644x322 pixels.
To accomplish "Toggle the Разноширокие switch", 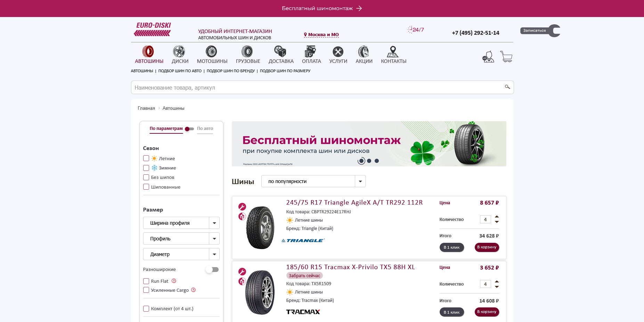I will [212, 270].
